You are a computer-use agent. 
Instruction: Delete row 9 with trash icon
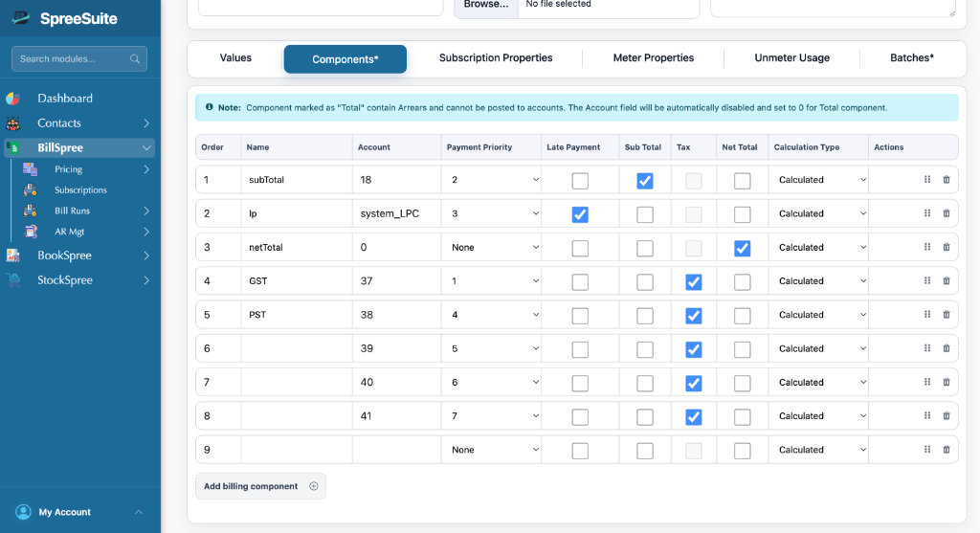[x=947, y=449]
